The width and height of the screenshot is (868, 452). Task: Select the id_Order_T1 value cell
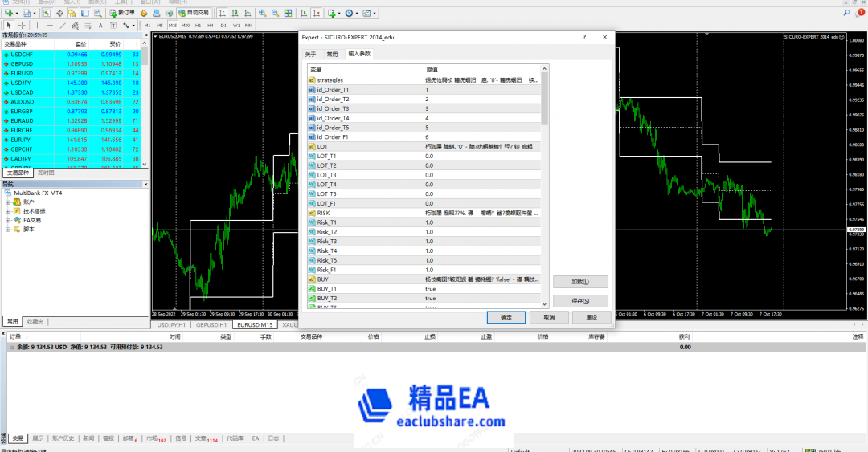click(x=482, y=90)
